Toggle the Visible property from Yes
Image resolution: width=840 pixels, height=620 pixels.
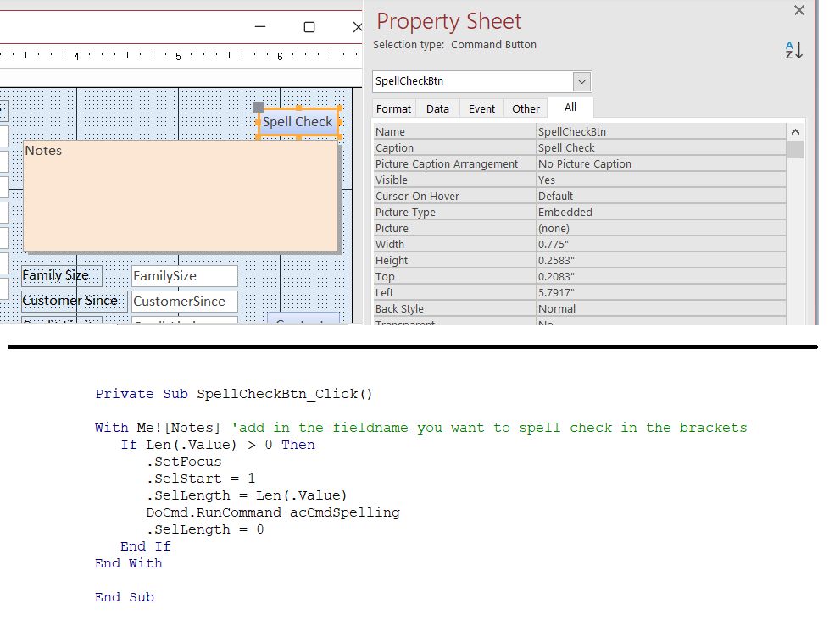[x=661, y=180]
